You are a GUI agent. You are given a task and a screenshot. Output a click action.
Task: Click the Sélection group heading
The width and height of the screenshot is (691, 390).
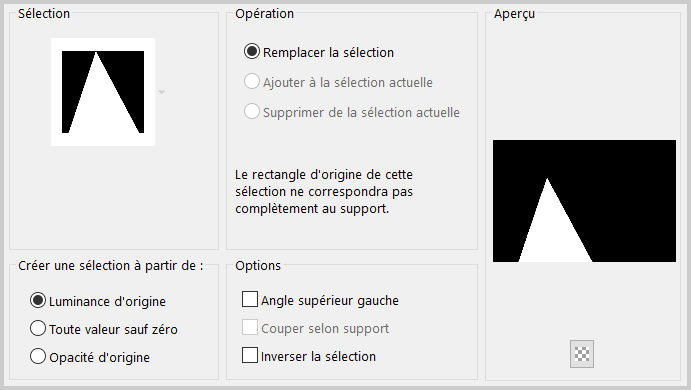44,14
